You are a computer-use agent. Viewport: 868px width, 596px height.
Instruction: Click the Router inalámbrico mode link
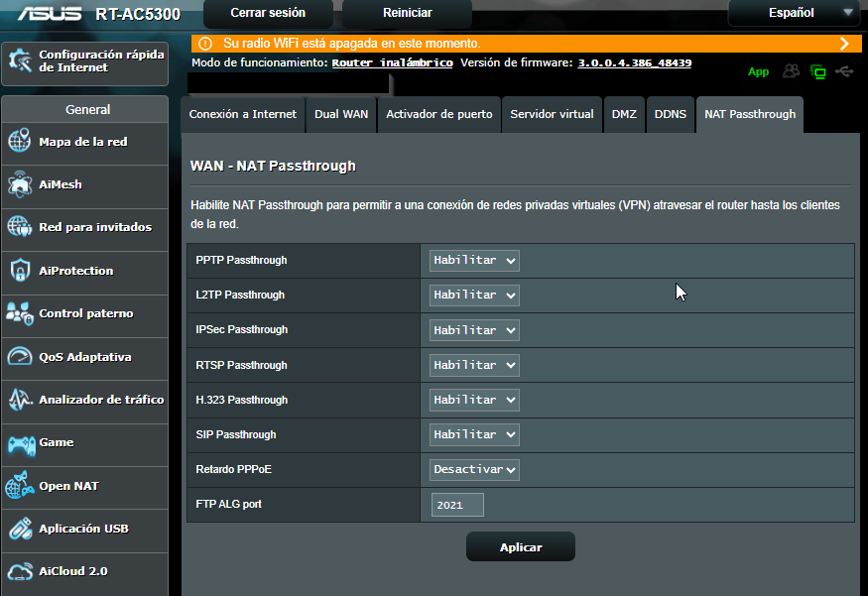coord(392,62)
